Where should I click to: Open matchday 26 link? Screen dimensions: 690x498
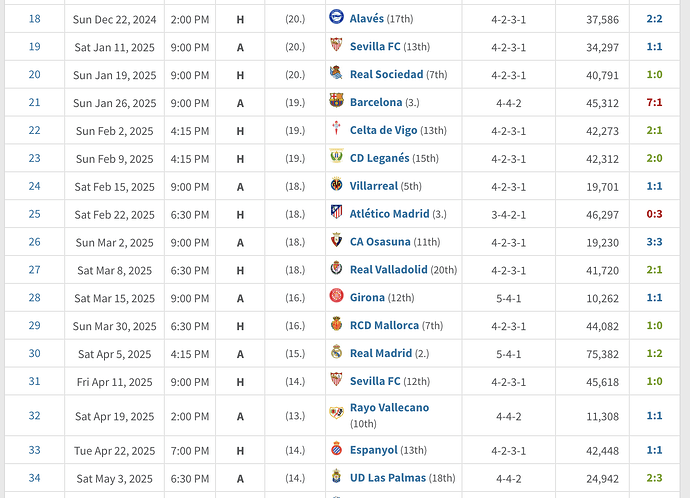coord(34,242)
